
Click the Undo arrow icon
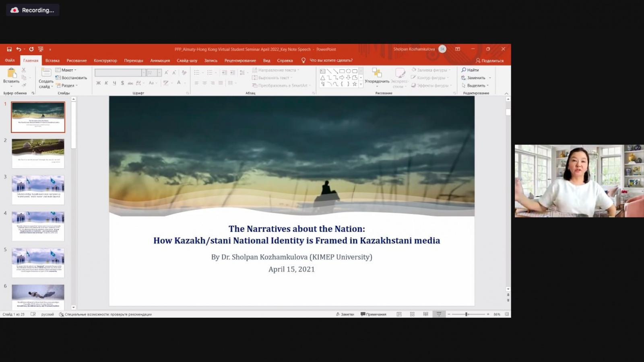click(x=19, y=49)
